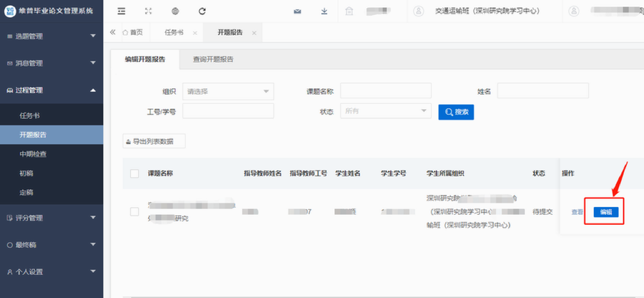Viewport: 644px width, 298px height.
Task: Click the blue 编辑 button in the row
Action: pos(605,212)
